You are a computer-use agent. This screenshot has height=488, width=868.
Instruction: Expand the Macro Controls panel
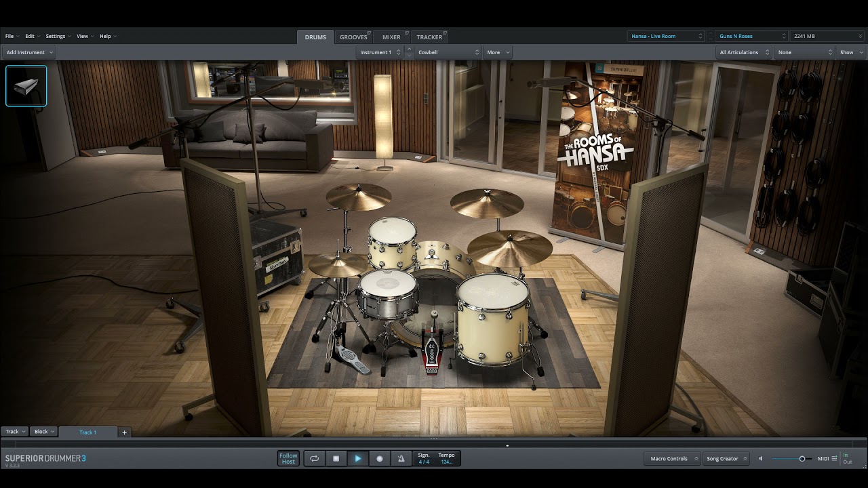pos(671,459)
